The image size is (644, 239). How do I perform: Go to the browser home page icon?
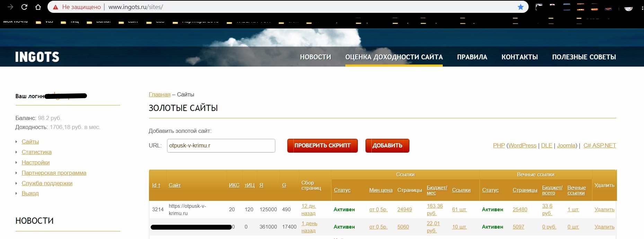(x=38, y=7)
